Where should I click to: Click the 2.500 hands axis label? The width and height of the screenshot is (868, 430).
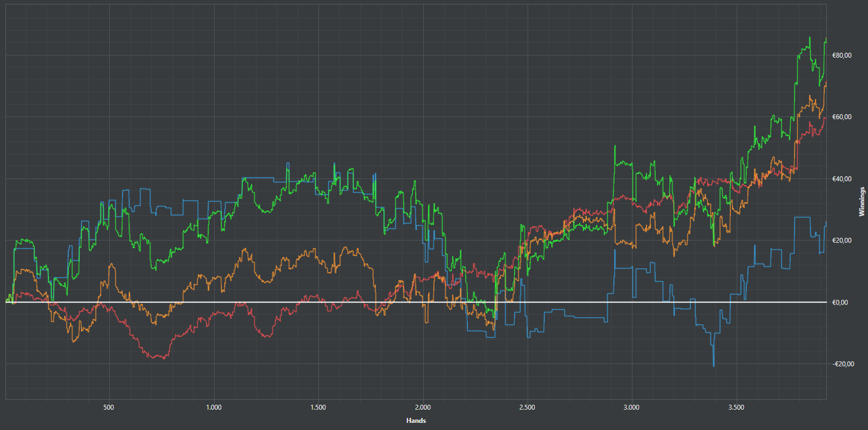click(527, 407)
